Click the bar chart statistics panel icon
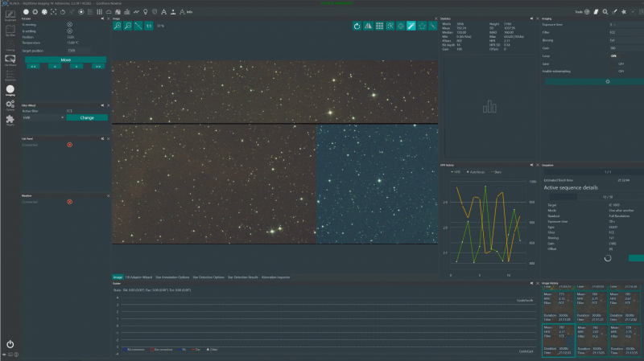This screenshot has height=361, width=644. click(x=127, y=12)
